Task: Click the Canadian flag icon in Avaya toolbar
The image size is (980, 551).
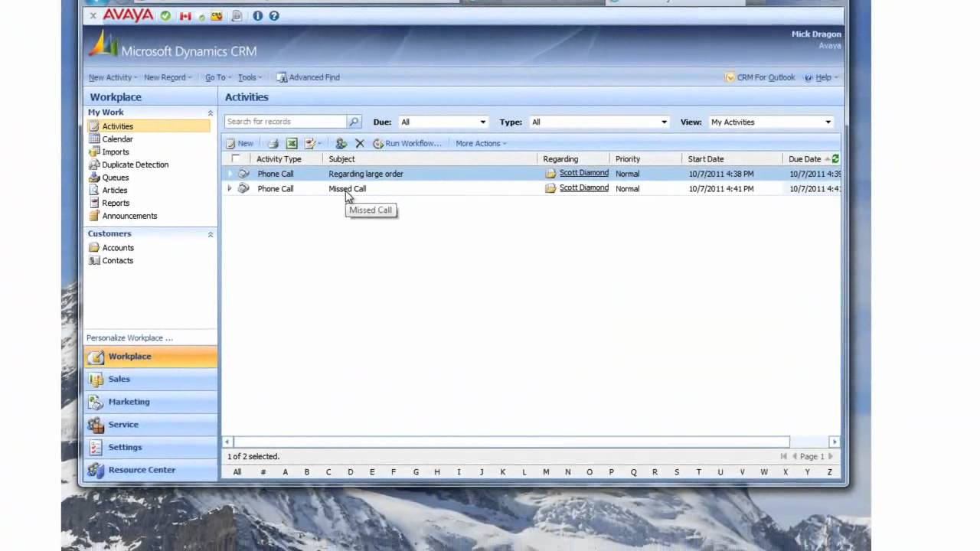Action: click(185, 15)
